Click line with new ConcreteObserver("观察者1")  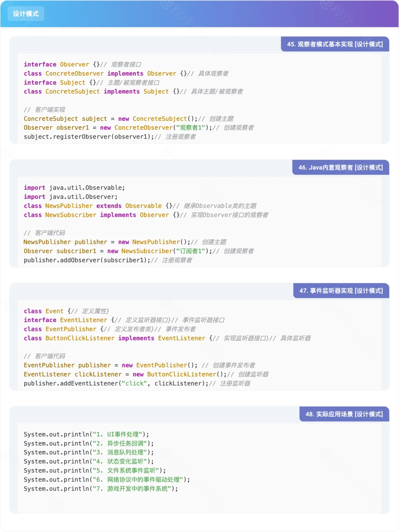139,127
